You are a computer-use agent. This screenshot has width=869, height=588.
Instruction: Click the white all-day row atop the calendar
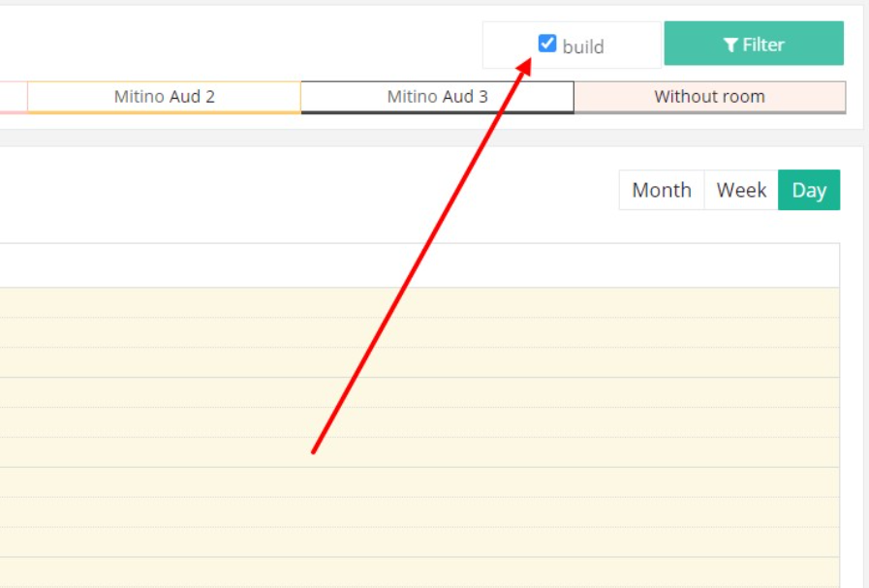pos(419,264)
